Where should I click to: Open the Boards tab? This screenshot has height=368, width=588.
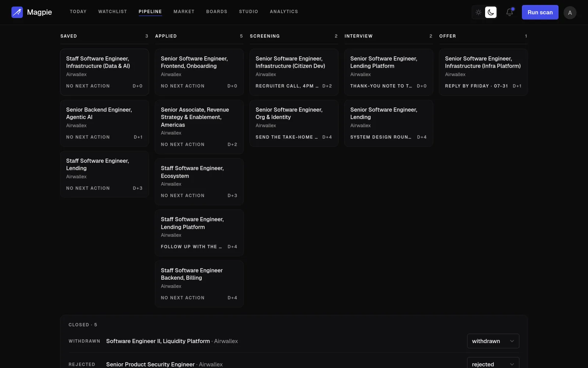pyautogui.click(x=217, y=12)
